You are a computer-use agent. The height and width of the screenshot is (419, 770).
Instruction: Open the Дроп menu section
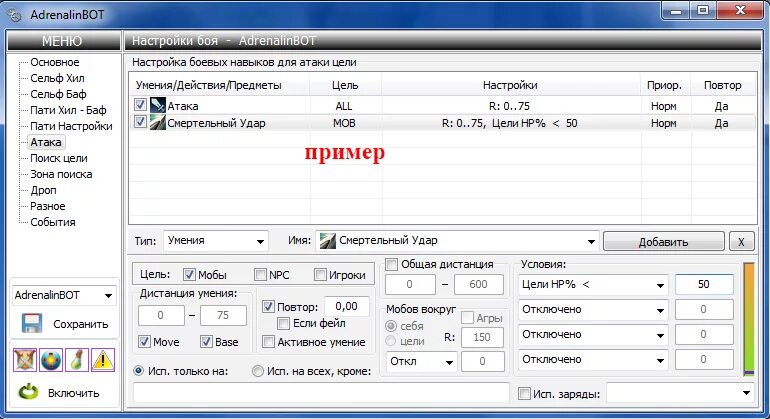click(x=43, y=190)
